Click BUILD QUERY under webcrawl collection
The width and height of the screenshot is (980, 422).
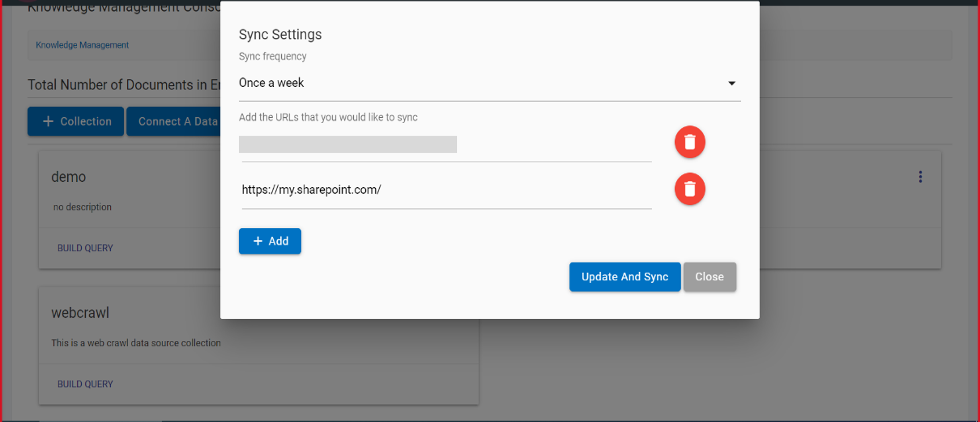[85, 384]
